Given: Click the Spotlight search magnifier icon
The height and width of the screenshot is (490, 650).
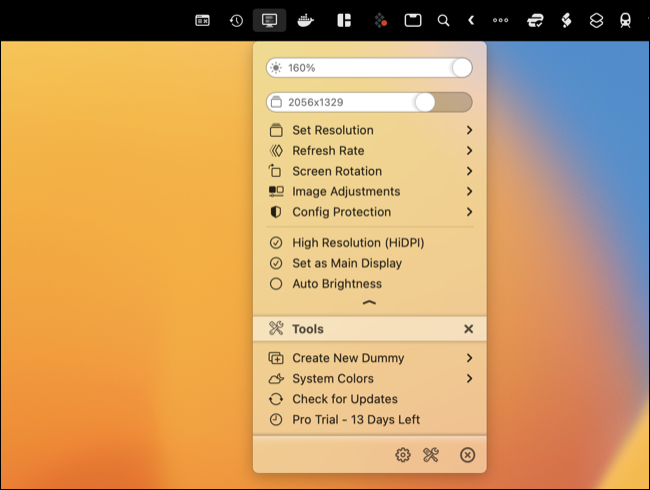Looking at the screenshot, I should (x=443, y=20).
